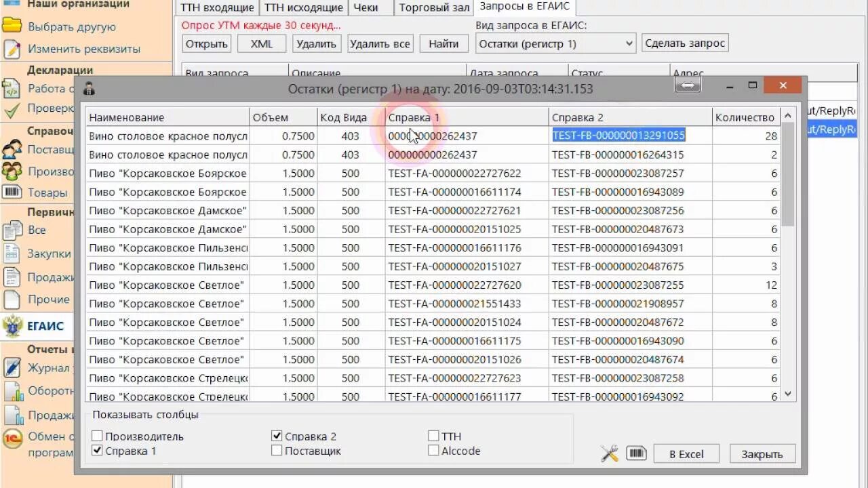Uncheck the Справка 2 column checkbox

click(x=277, y=436)
